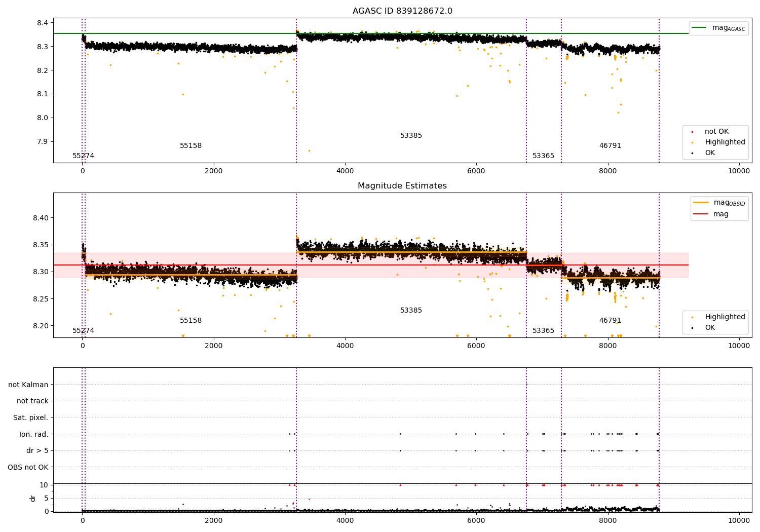Image resolution: width=760 pixels, height=532 pixels.
Task: Click obsid label 53365 in middle plot
Action: tap(543, 331)
